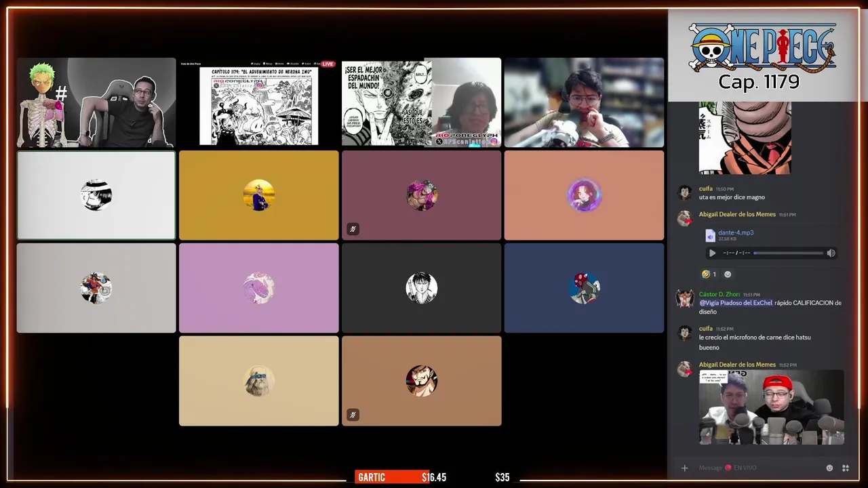Click cuifa's avatar beside 'le crecio el microfono' message
The image size is (868, 488).
point(685,333)
